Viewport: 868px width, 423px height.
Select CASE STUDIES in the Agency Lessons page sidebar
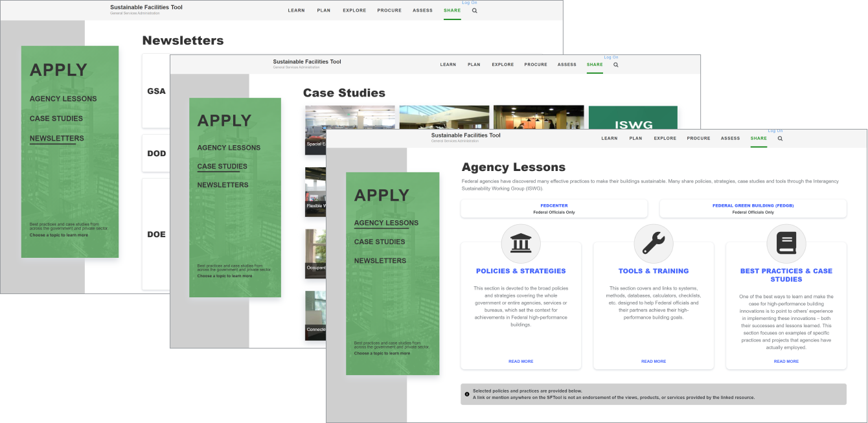coord(380,242)
